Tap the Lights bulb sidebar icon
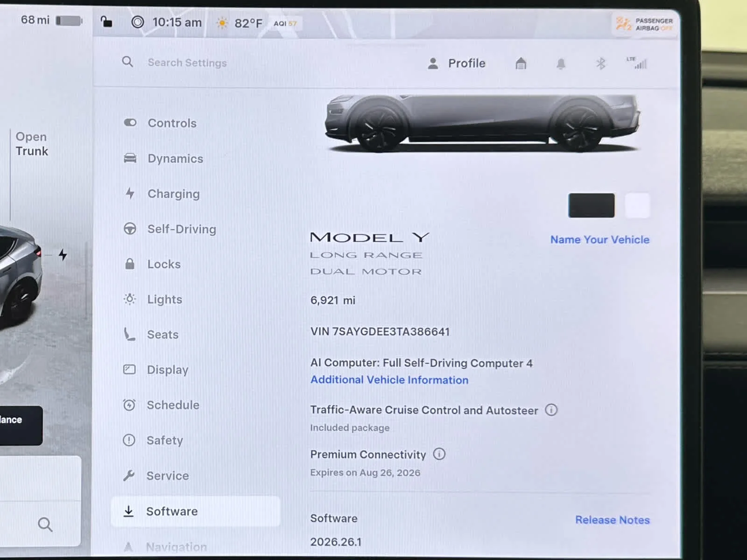 (x=130, y=299)
